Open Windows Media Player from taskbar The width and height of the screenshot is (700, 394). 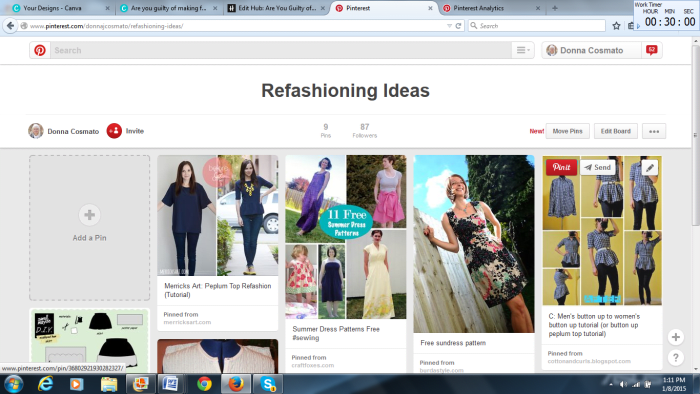(x=76, y=384)
